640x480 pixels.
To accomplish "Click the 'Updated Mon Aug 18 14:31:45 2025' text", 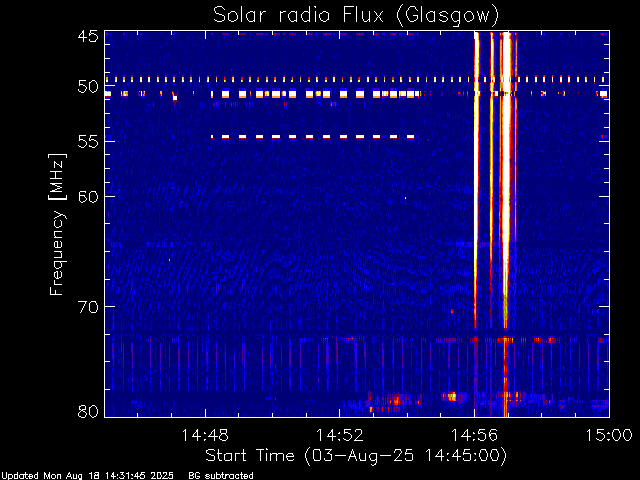I will [87, 476].
